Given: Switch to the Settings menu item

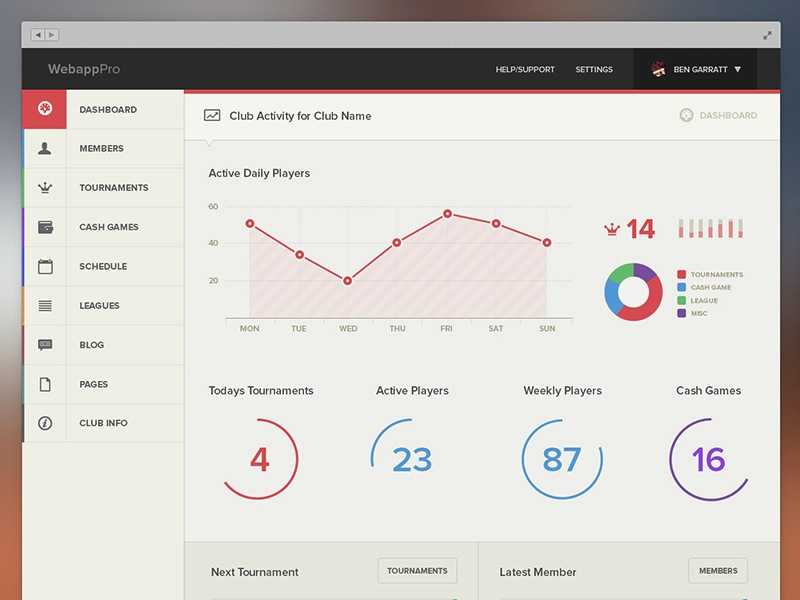Looking at the screenshot, I should click(x=594, y=69).
